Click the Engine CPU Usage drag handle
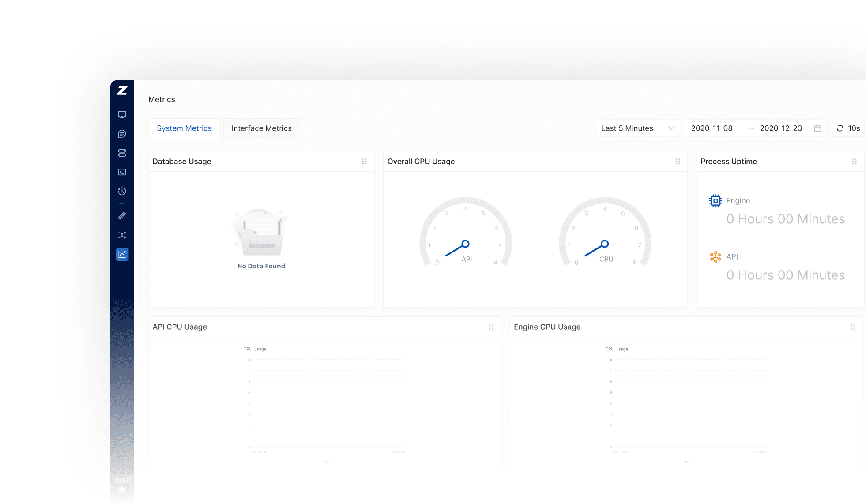The image size is (866, 504). 853,327
